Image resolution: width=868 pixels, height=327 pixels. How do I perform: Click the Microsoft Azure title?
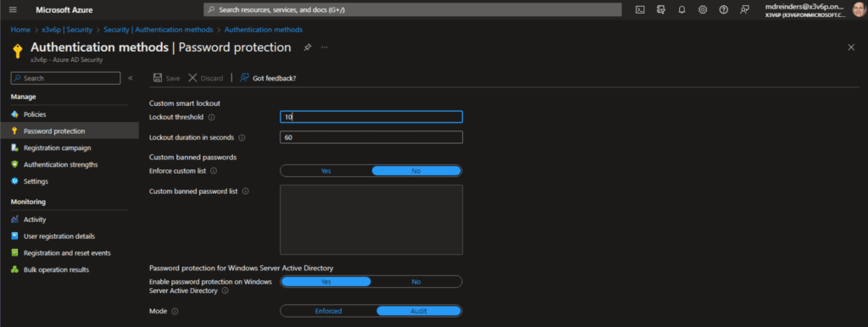[x=64, y=10]
